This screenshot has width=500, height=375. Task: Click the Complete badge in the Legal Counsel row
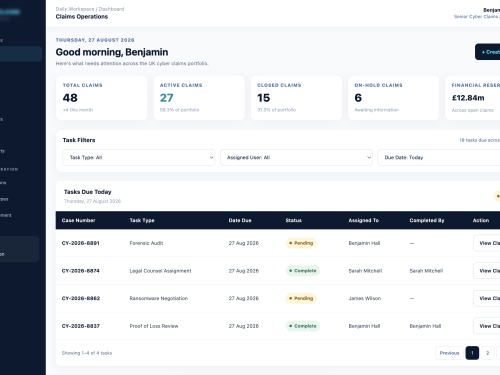point(303,271)
